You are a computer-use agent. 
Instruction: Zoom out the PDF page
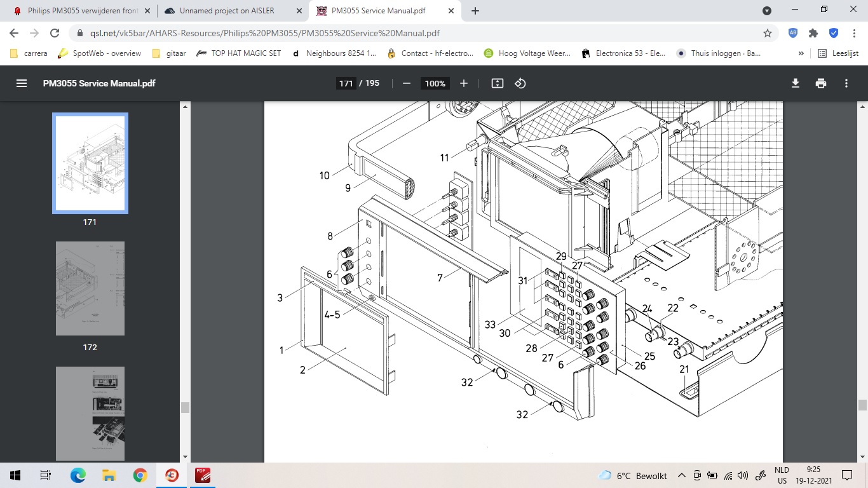407,83
